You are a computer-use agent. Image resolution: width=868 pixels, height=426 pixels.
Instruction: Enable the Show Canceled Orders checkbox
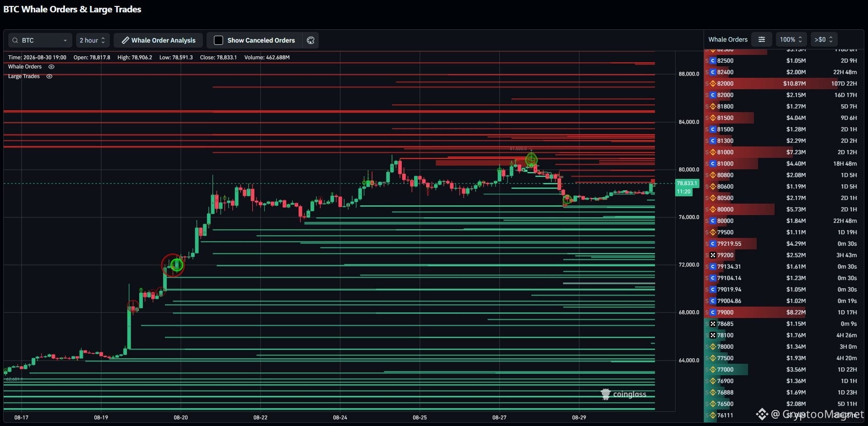218,40
